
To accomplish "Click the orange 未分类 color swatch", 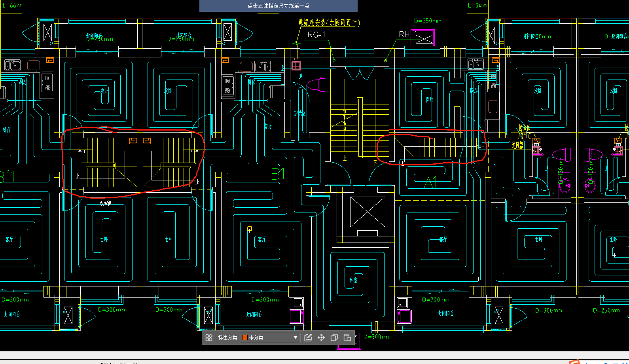I will tap(245, 337).
